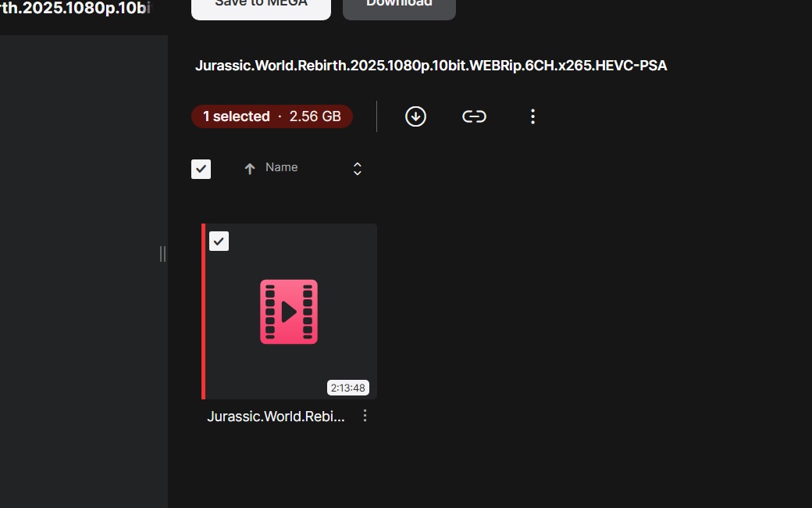The image size is (812, 508).
Task: Click the truncated 'rth.2025.1080p.10bi' sidebar title
Action: click(76, 9)
